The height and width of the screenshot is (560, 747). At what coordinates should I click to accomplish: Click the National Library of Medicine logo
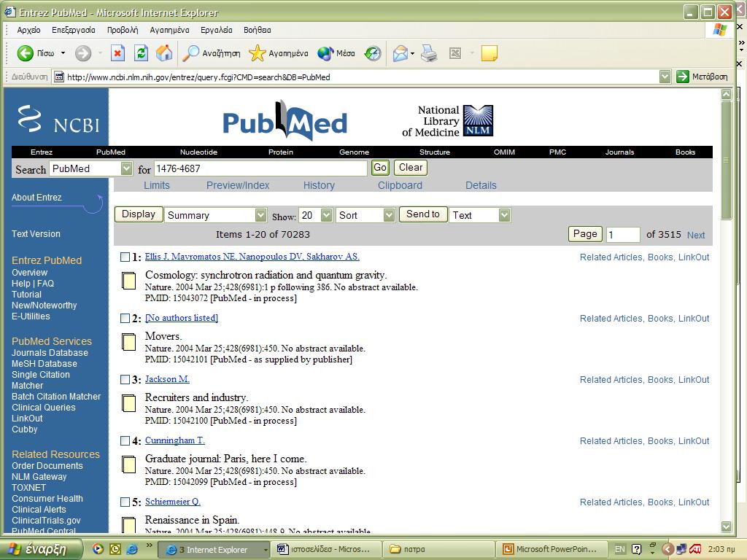pyautogui.click(x=448, y=121)
